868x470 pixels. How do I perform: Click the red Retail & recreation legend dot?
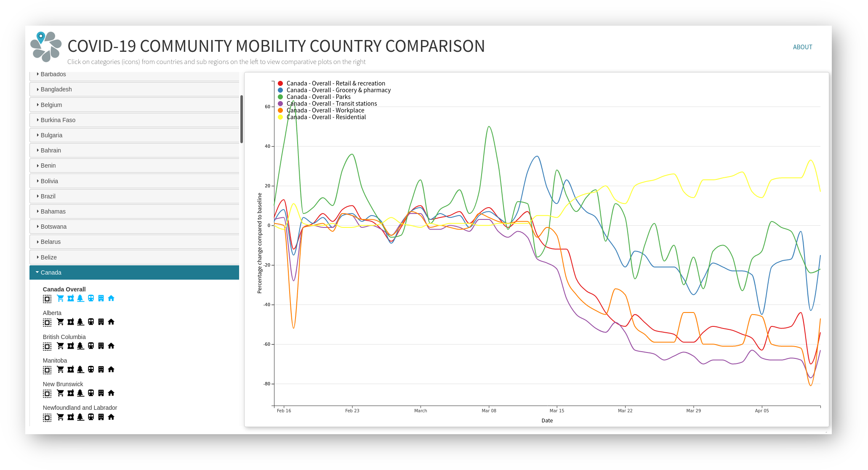click(280, 83)
